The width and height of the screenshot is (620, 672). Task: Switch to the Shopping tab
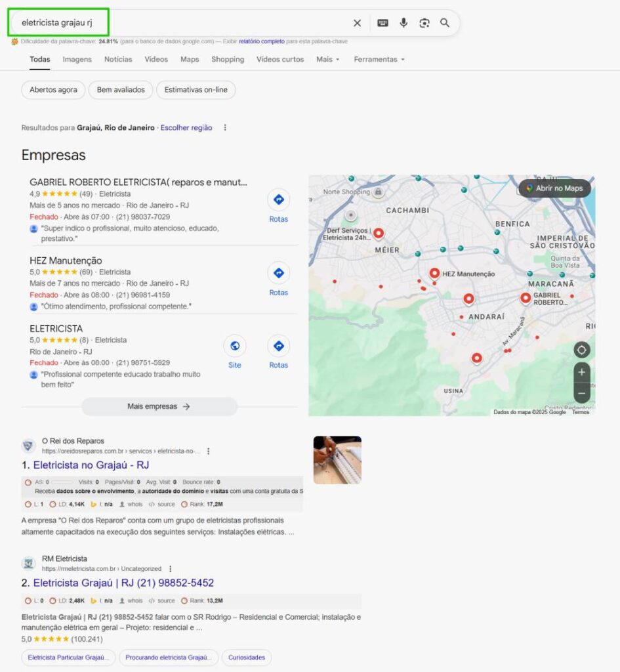coord(228,60)
